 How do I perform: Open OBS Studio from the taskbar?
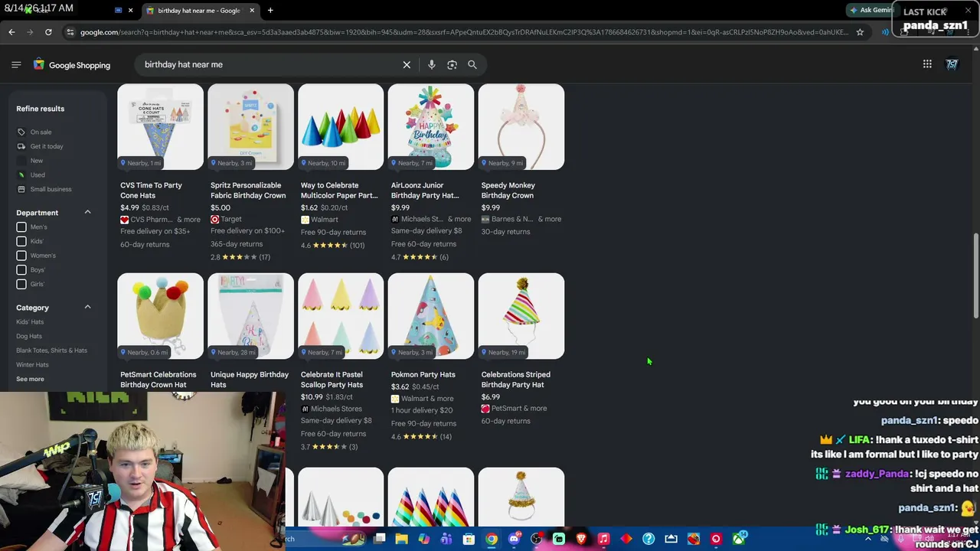[x=536, y=539]
